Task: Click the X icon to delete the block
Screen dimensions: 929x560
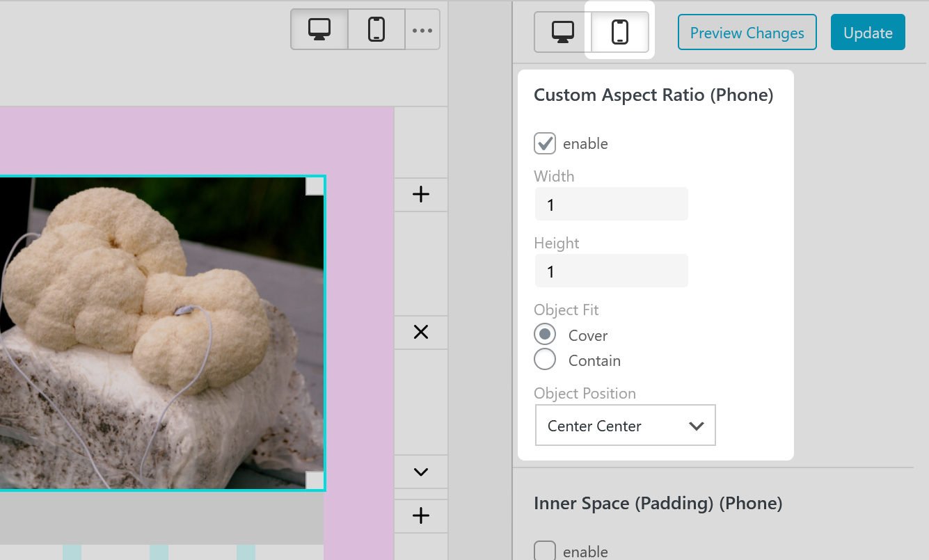Action: pos(420,332)
